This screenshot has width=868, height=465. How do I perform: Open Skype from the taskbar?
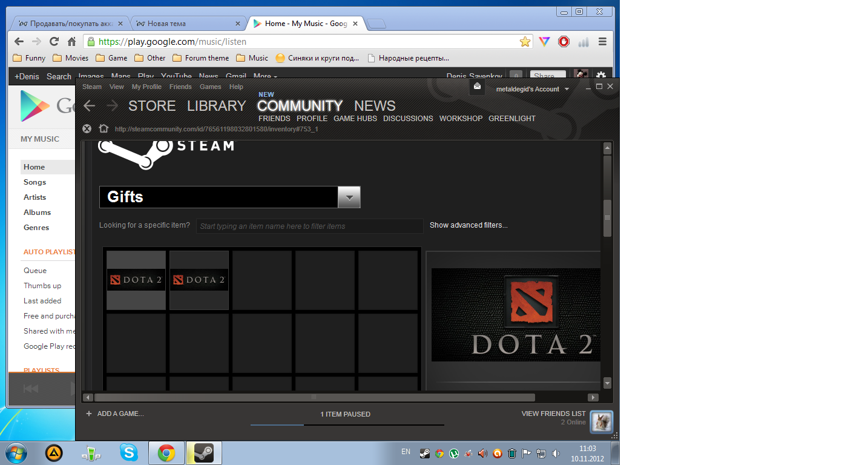coord(128,452)
